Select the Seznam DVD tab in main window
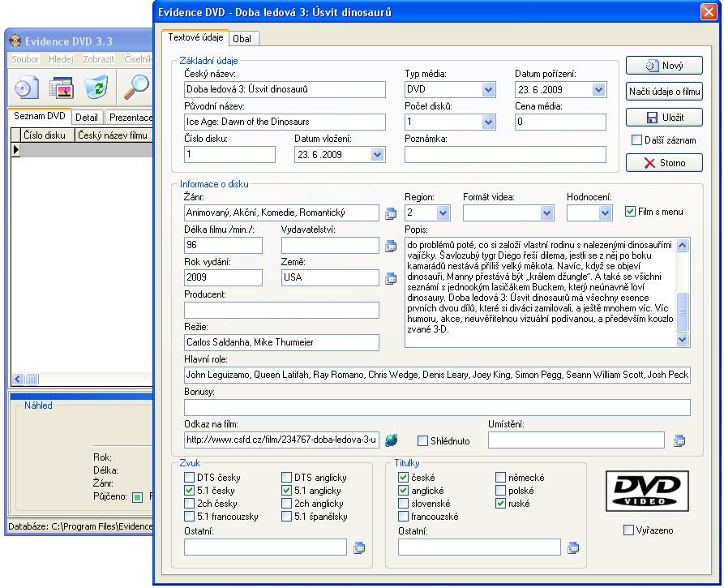 pos(40,116)
